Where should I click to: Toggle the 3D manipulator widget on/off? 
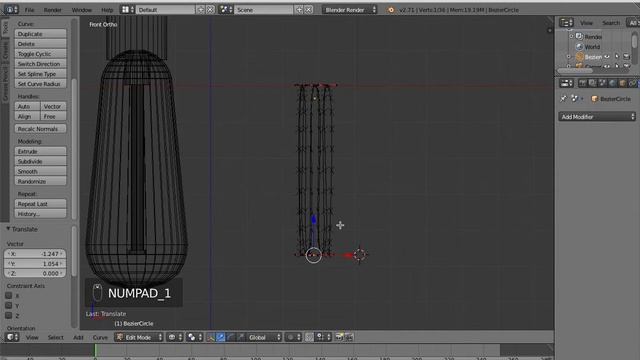(211, 337)
